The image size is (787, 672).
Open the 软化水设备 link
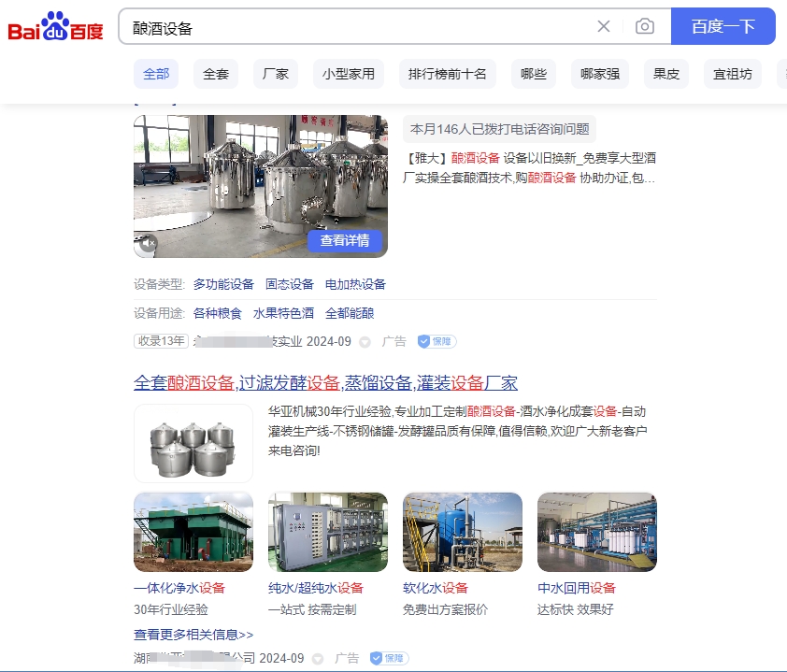pyautogui.click(x=436, y=588)
